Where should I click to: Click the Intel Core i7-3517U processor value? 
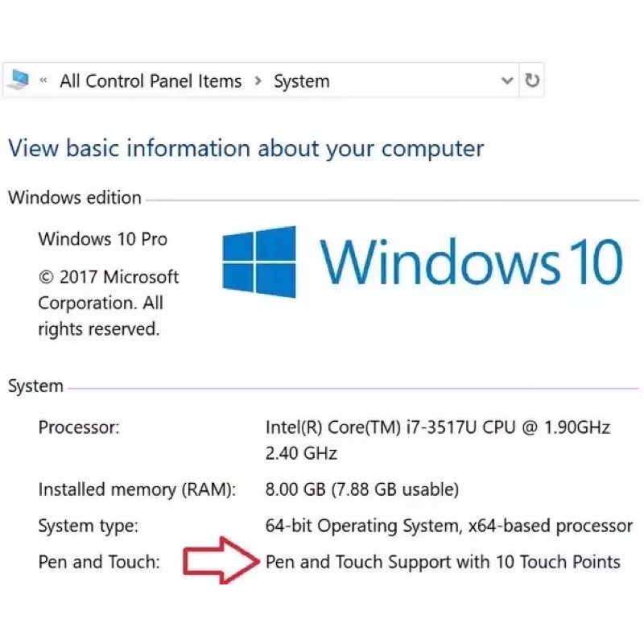click(x=438, y=427)
